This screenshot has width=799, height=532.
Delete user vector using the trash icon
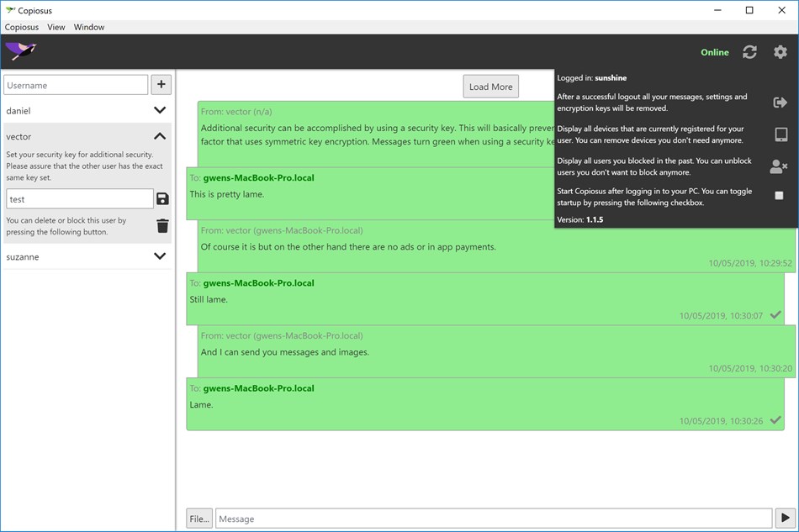pos(161,225)
